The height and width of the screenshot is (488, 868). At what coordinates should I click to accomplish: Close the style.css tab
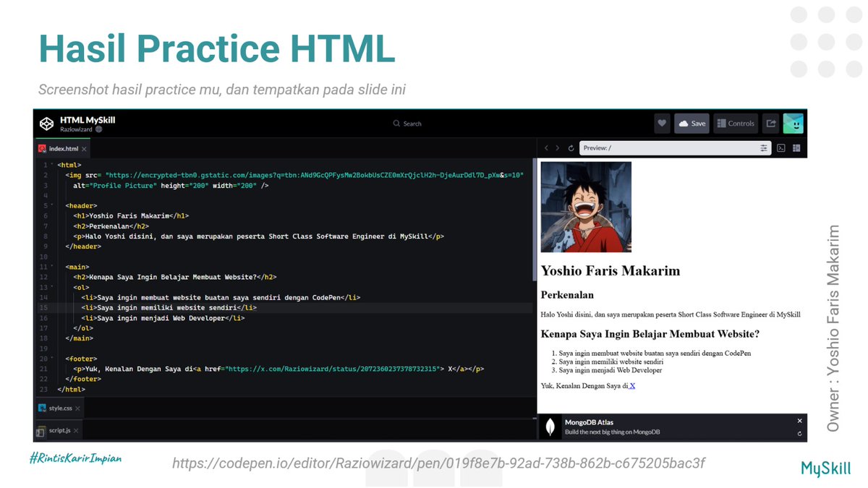click(79, 408)
